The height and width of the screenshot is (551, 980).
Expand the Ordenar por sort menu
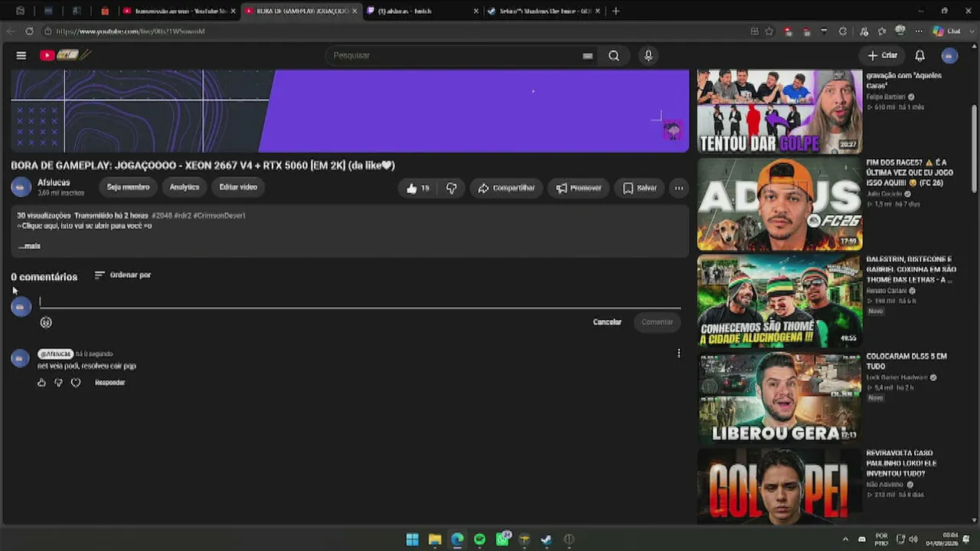[x=122, y=275]
